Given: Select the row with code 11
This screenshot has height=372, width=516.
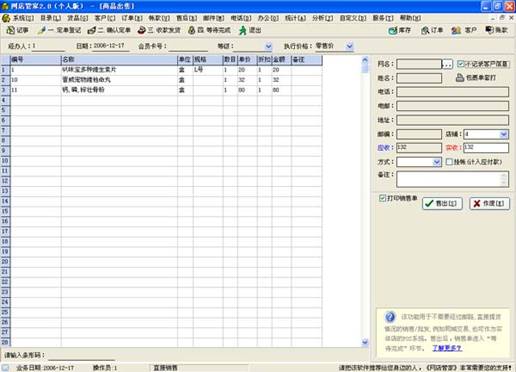Looking at the screenshot, I should point(162,90).
